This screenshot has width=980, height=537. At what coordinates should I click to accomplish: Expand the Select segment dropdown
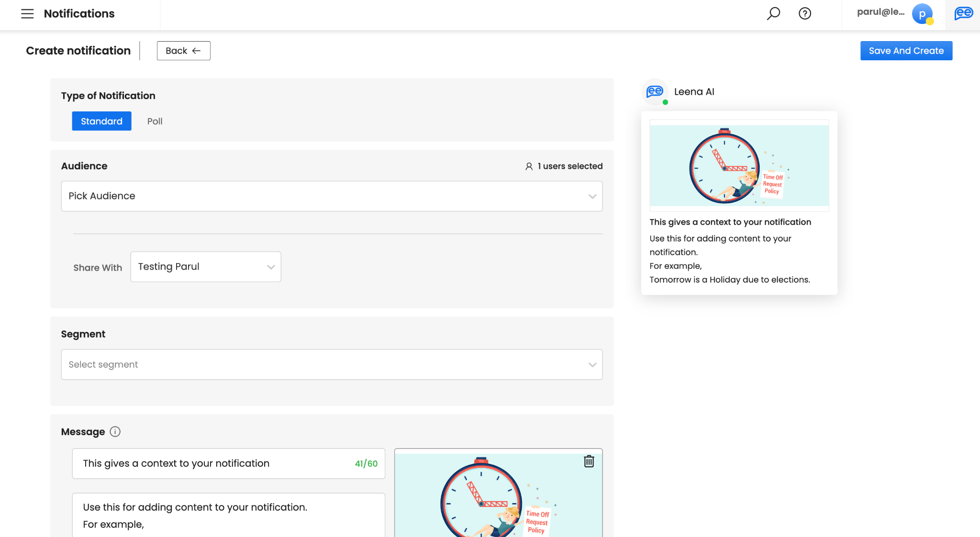(332, 364)
